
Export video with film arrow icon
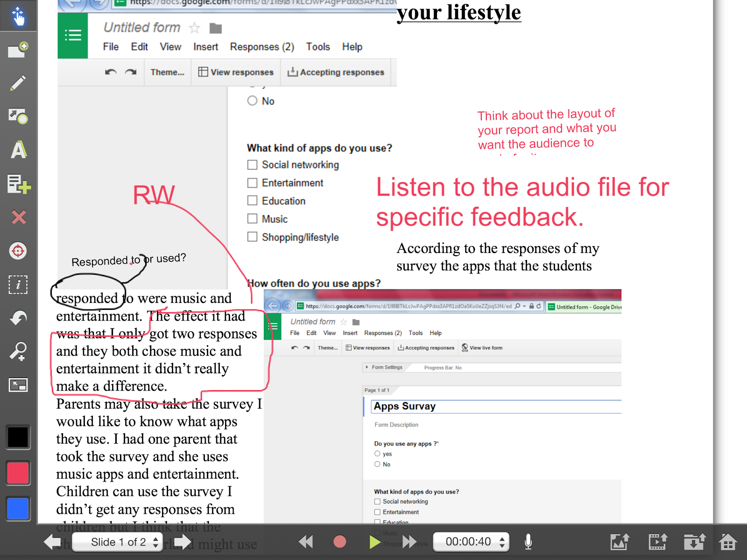coord(657,542)
